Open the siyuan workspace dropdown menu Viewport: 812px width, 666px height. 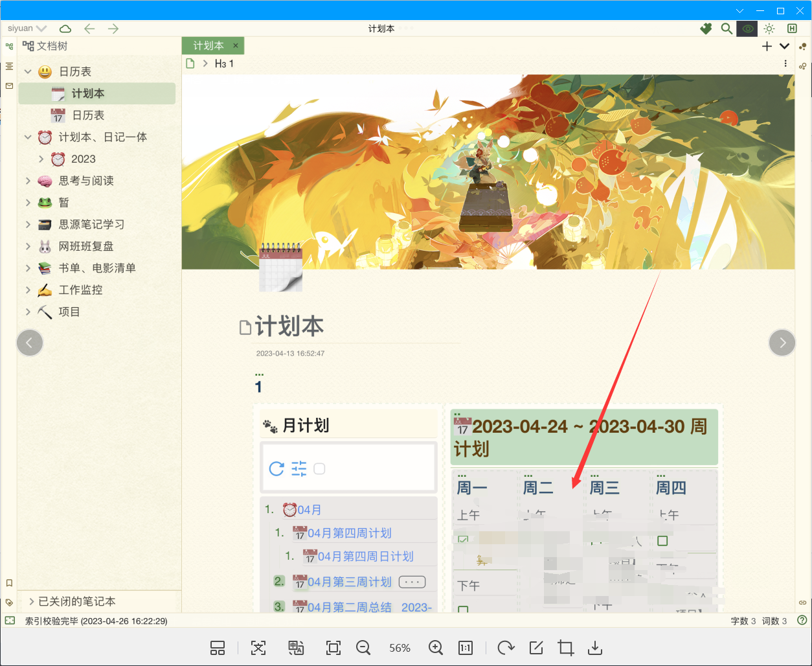click(27, 29)
